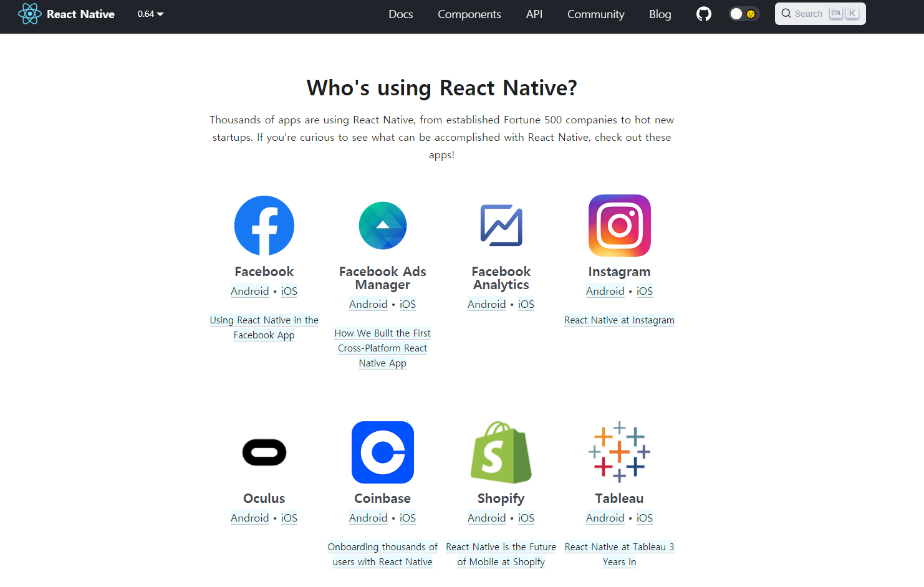
Task: Open 'React Native at Instagram' article
Action: 620,320
